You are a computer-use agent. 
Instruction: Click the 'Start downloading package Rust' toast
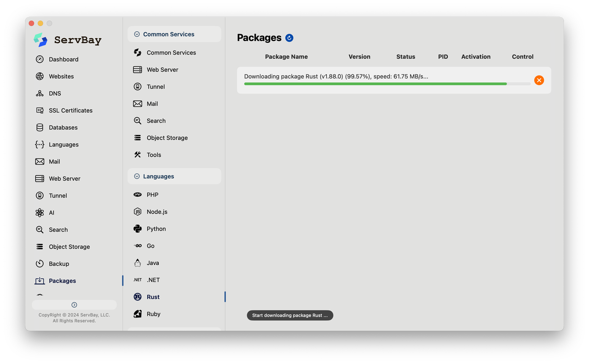tap(290, 315)
